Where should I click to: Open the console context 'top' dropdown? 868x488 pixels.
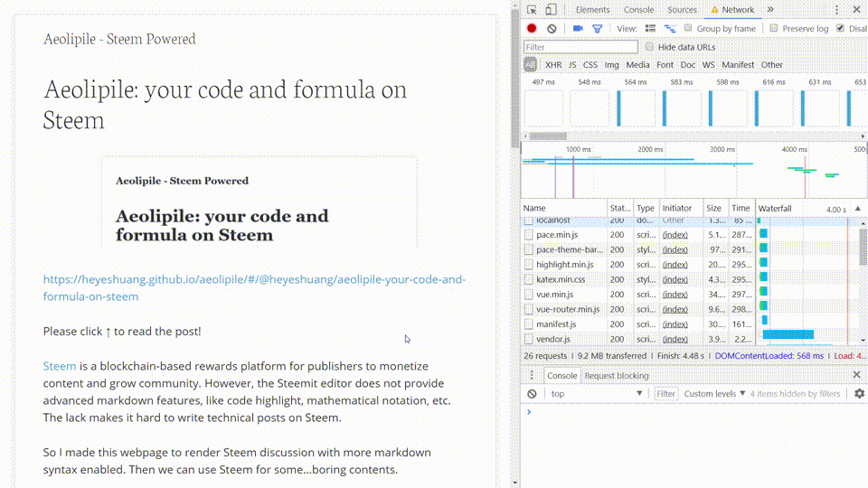coord(596,393)
